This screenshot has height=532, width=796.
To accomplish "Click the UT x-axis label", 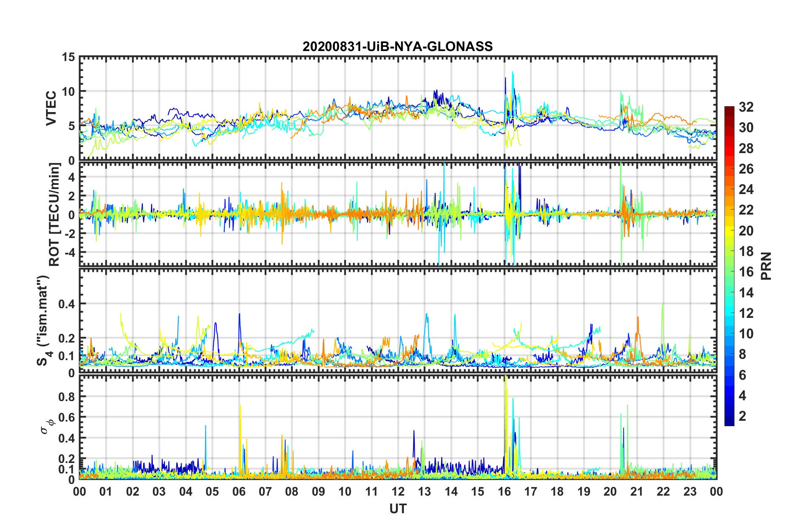I will tap(398, 509).
